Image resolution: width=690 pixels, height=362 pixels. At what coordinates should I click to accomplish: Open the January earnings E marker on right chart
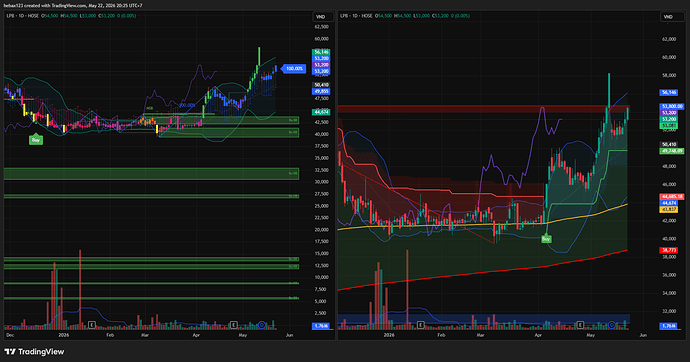click(421, 325)
